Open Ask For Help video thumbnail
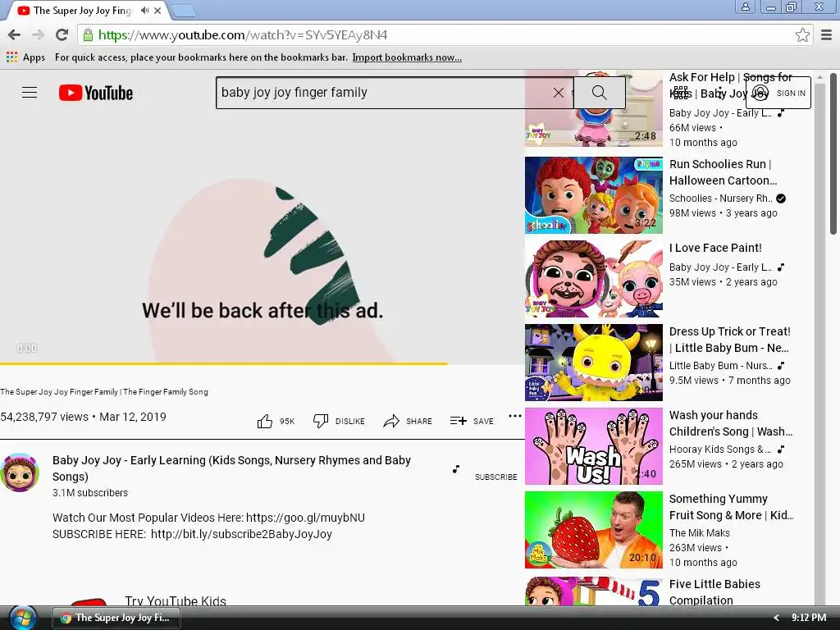This screenshot has height=630, width=840. click(594, 108)
